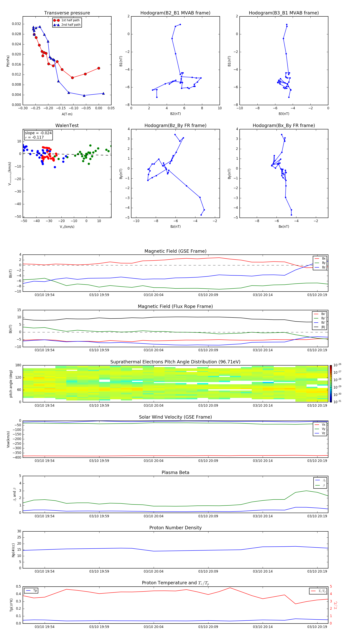Click the "Magnetic Field (Flux Rope Frame)" title
The width and height of the screenshot is (351, 644).
pyautogui.click(x=175, y=307)
